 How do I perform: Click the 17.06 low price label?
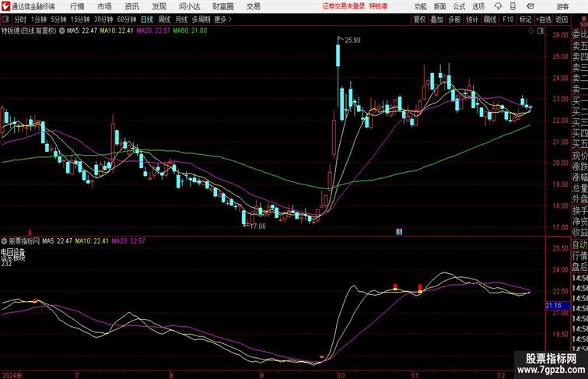tap(257, 226)
